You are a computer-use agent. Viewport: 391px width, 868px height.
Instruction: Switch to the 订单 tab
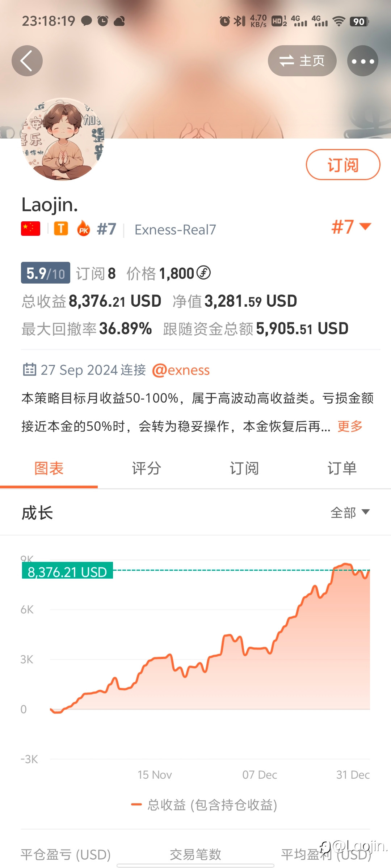click(x=342, y=468)
